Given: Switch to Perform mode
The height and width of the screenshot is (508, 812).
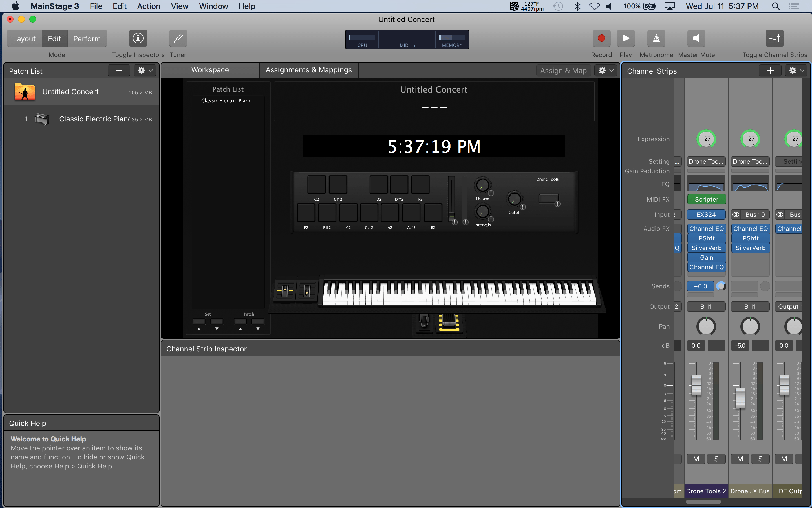Looking at the screenshot, I should click(x=87, y=38).
